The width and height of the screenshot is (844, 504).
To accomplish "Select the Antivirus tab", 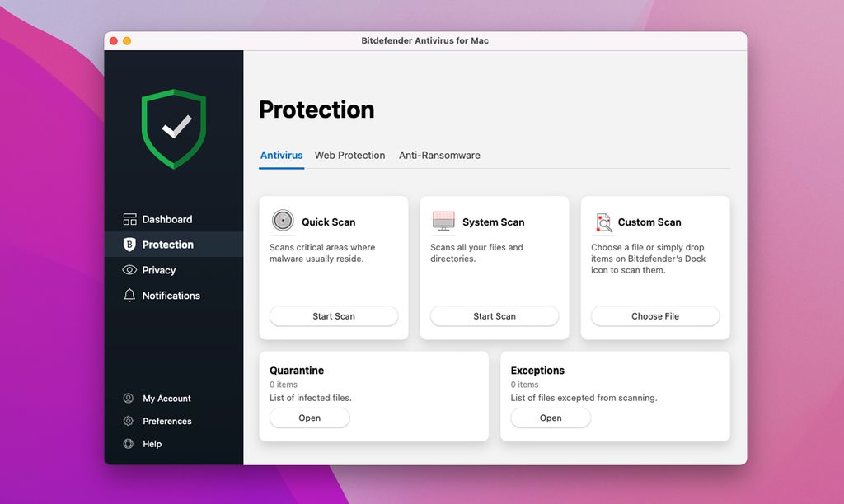I will pyautogui.click(x=281, y=155).
